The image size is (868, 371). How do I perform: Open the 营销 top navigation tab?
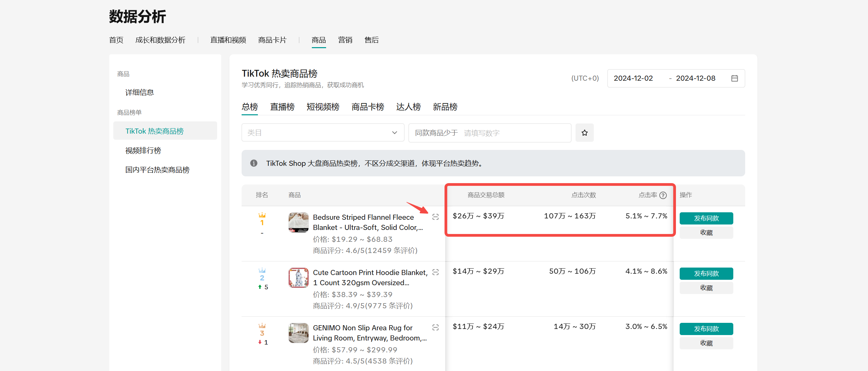(345, 40)
